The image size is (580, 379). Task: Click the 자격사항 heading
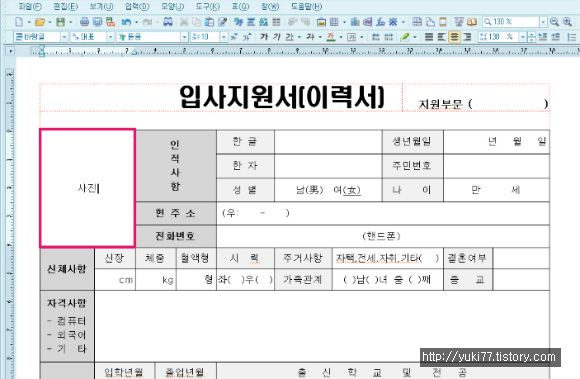coord(67,303)
